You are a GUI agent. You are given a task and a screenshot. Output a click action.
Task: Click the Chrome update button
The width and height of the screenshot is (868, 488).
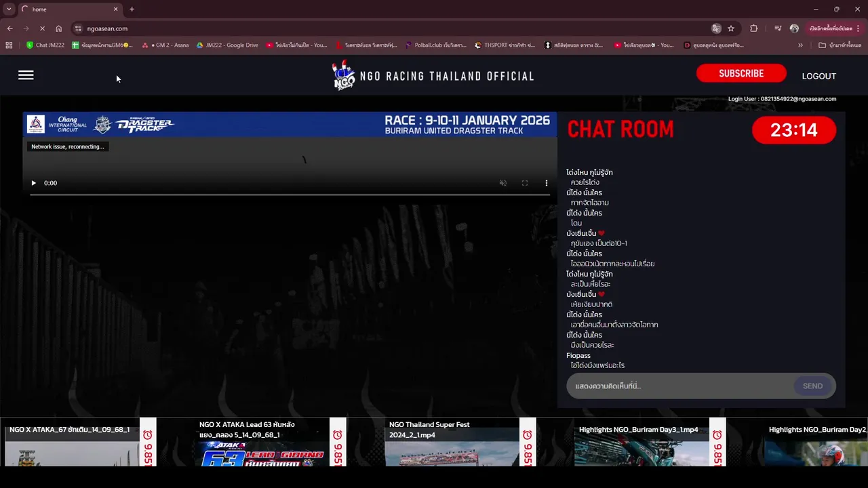click(830, 28)
